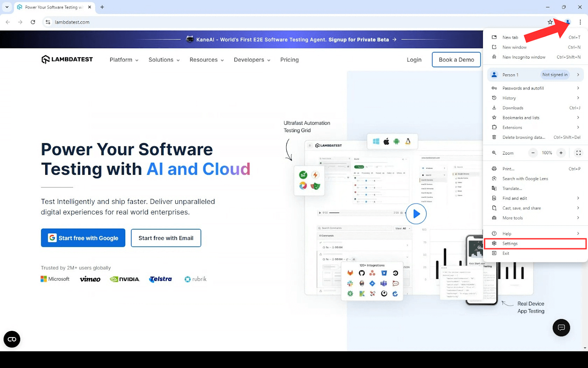Open New Incognito window menu item
The height and width of the screenshot is (368, 588).
pyautogui.click(x=535, y=57)
